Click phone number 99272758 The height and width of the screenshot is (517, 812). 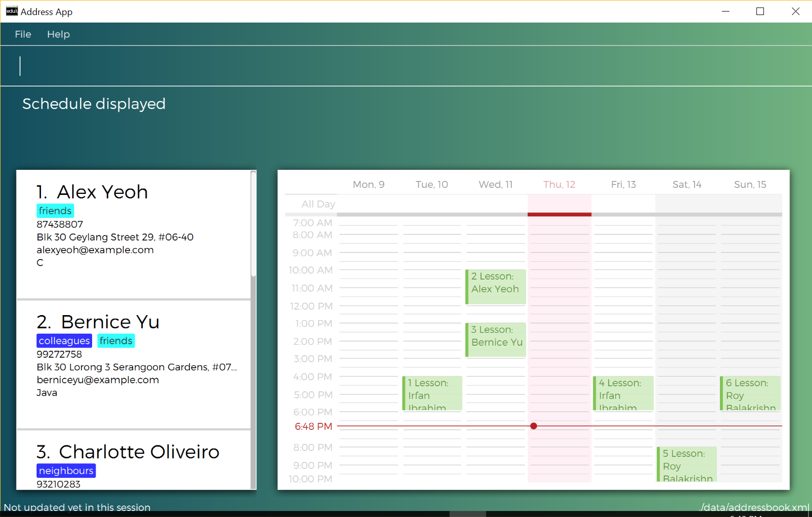[59, 354]
